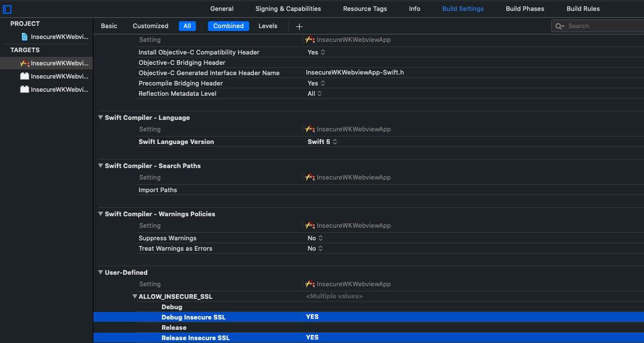Open Suppress Warnings value dropdown
The image size is (644, 343).
[316, 238]
